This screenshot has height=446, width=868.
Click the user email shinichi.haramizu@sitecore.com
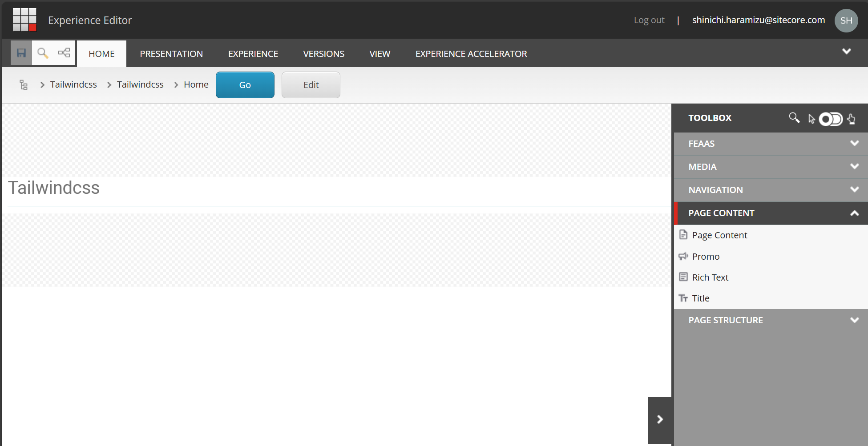pyautogui.click(x=759, y=20)
